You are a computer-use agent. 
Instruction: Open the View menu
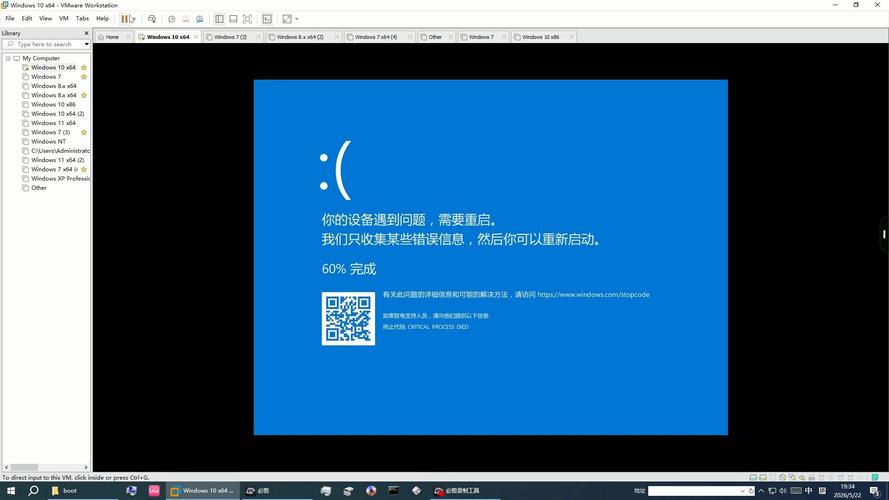45,18
